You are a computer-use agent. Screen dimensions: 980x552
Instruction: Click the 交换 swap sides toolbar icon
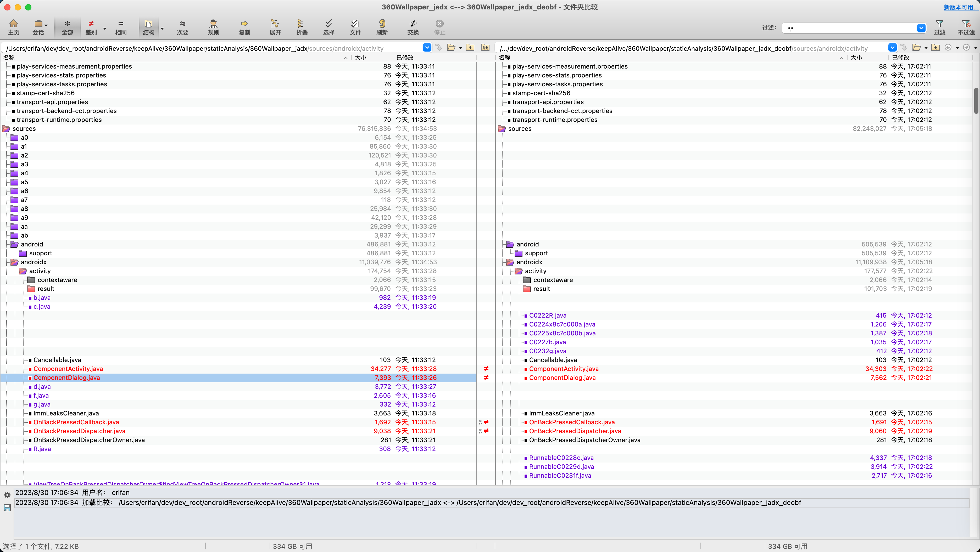click(x=413, y=27)
